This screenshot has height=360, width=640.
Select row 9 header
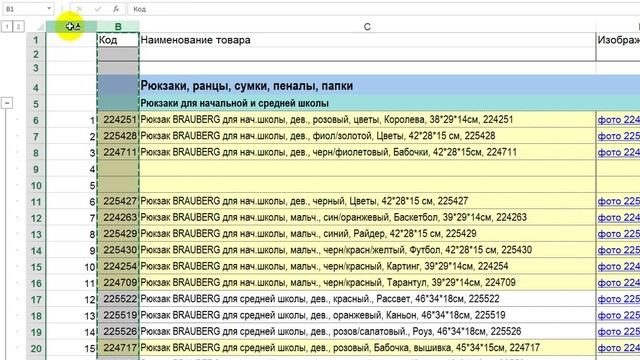tap(36, 169)
